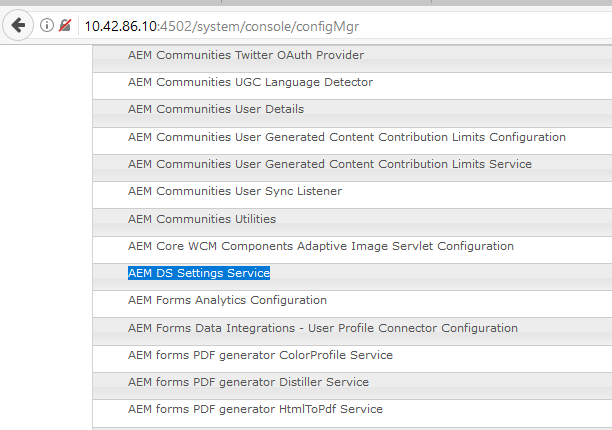Open Adaptive Image Servlet Configuration entry
This screenshot has width=612, height=430.
[x=321, y=246]
